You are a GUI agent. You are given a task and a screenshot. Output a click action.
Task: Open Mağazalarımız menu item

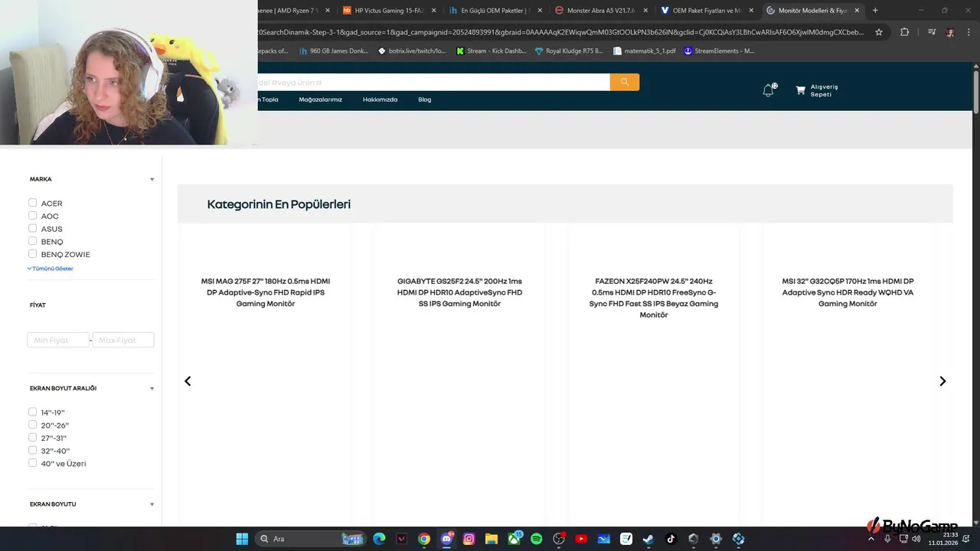coord(320,99)
